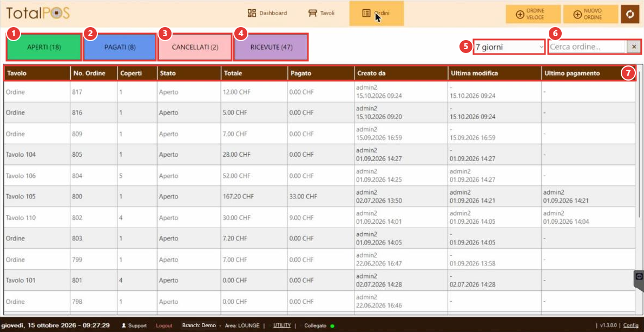View the Ricevute (47) list
This screenshot has height=332, width=644.
[x=271, y=47]
